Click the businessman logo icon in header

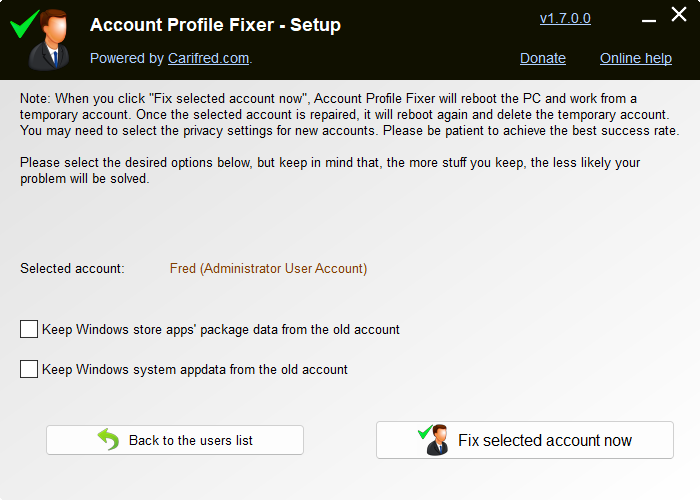pos(40,39)
